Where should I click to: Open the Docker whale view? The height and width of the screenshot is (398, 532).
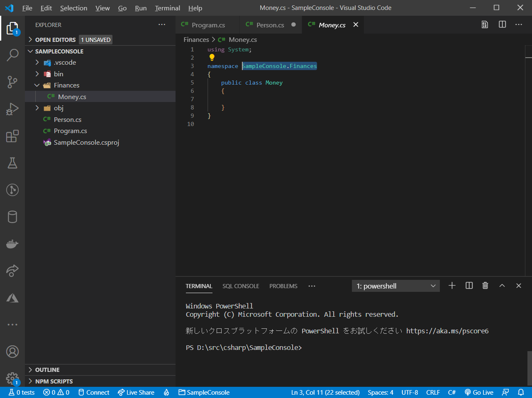(x=12, y=244)
